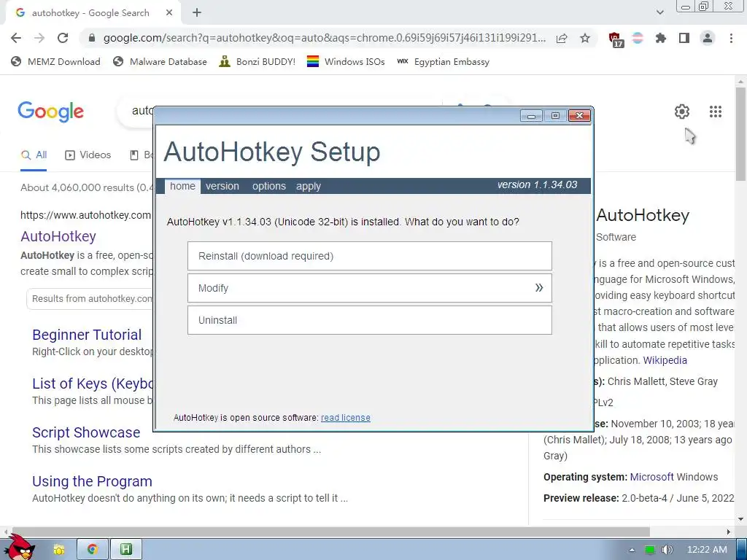The width and height of the screenshot is (747, 560).
Task: Open the Wikipedia link in knowledge panel
Action: click(665, 360)
